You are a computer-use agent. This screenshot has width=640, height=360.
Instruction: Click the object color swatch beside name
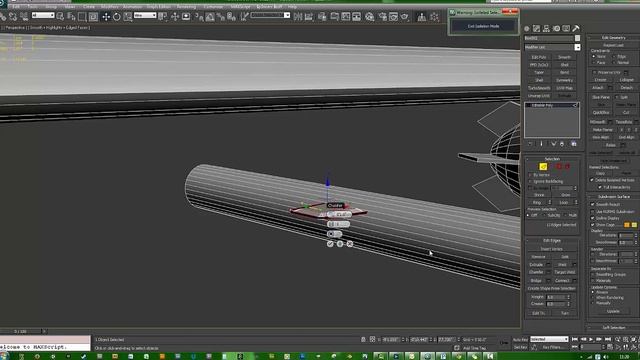(x=577, y=38)
